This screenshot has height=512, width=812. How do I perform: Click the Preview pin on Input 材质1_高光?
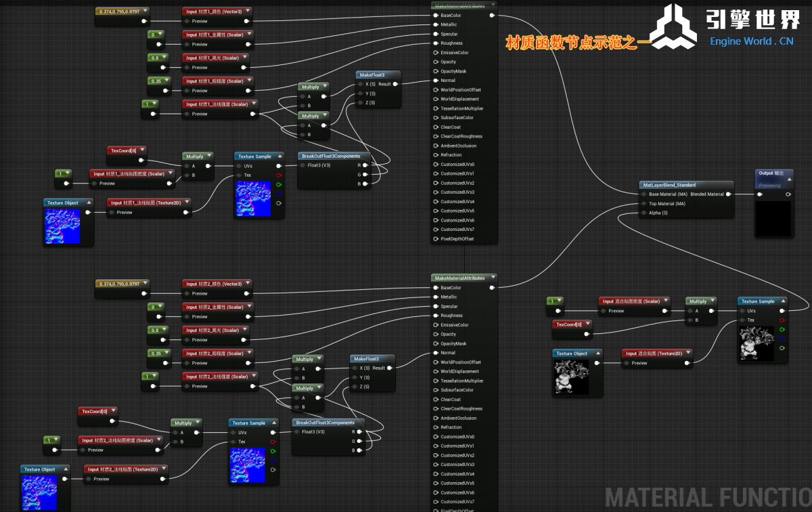tap(187, 68)
